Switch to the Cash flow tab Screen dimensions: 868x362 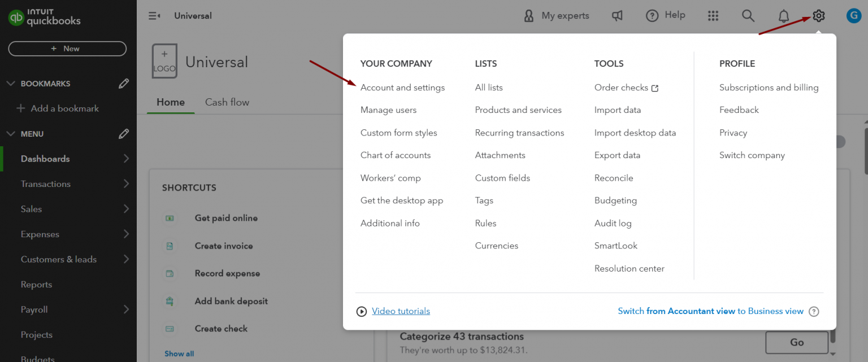[x=227, y=102]
